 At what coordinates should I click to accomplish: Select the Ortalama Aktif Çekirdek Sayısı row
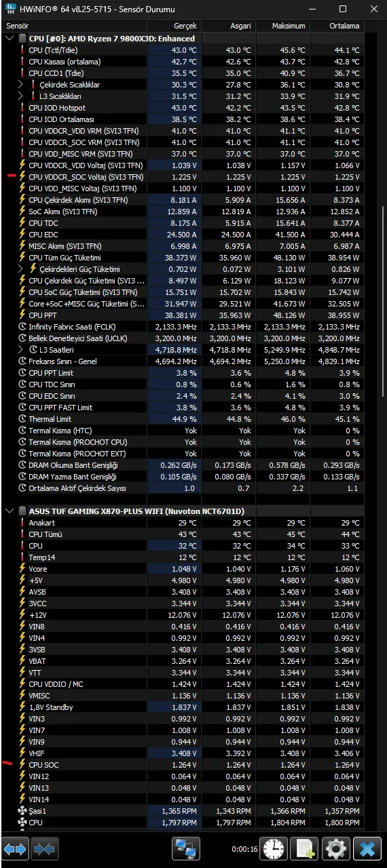click(x=183, y=488)
